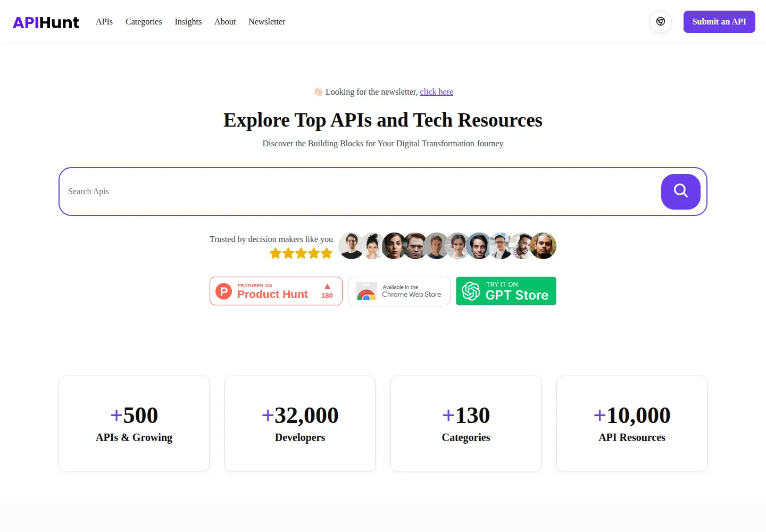Click the Product Hunt upvote triangle
The width and height of the screenshot is (766, 532).
tap(327, 286)
